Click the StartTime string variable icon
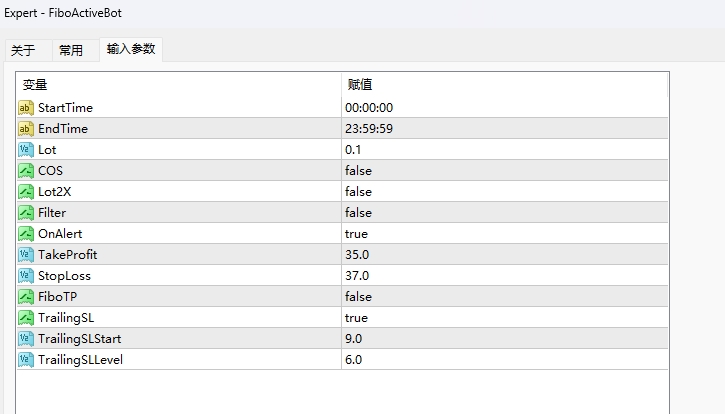Screen dimensions: 725x414 26,108
